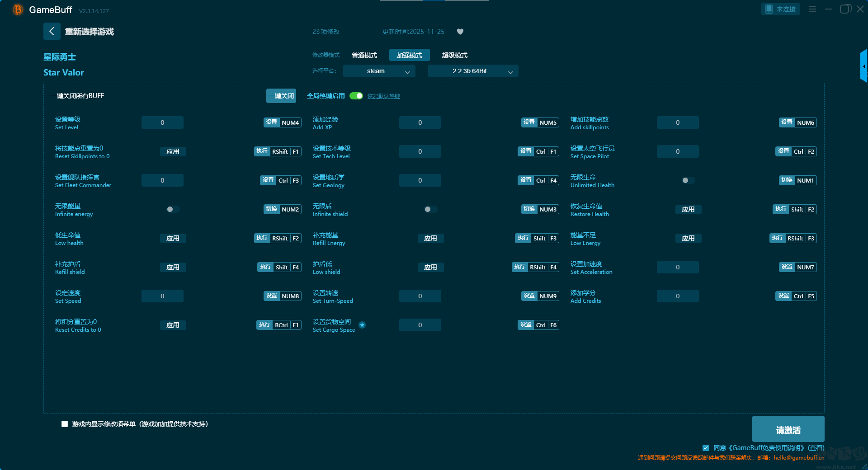
Task: Click the back arrow to reselect game
Action: click(52, 31)
